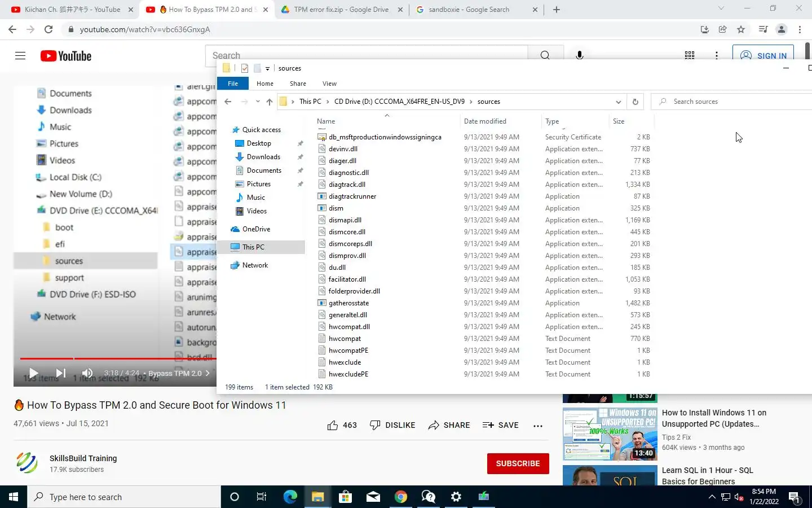
Task: Expand the address bar history dropdown
Action: pos(618,102)
